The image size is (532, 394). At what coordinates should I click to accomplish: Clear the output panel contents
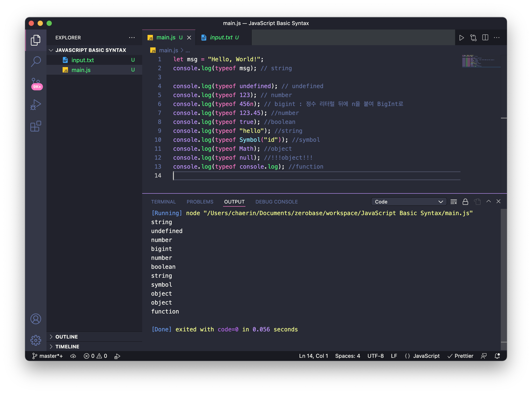point(454,202)
